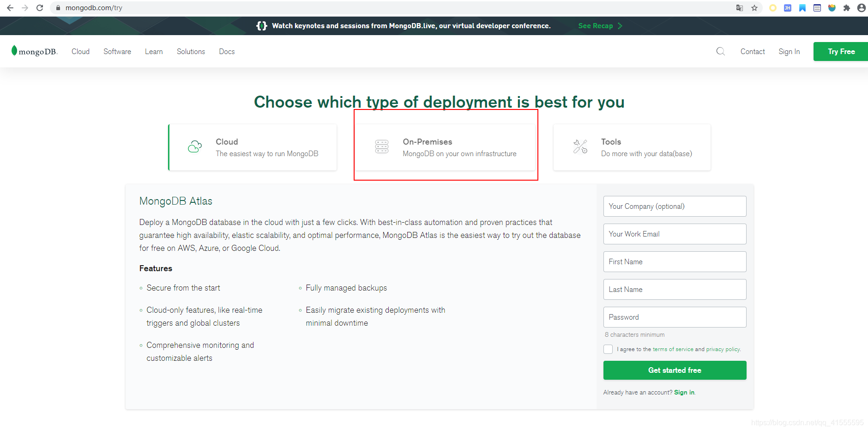
Task: Focus the First Name field
Action: click(x=675, y=261)
